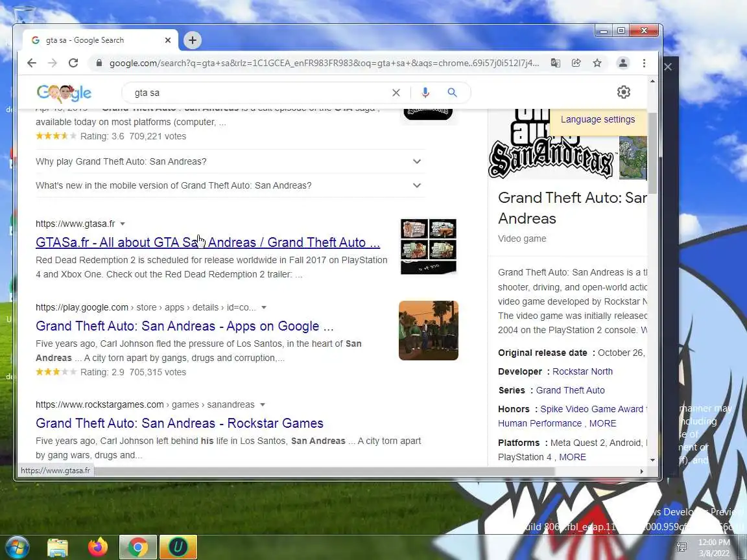
Task: Open Chrome three-dot menu
Action: pyautogui.click(x=644, y=63)
